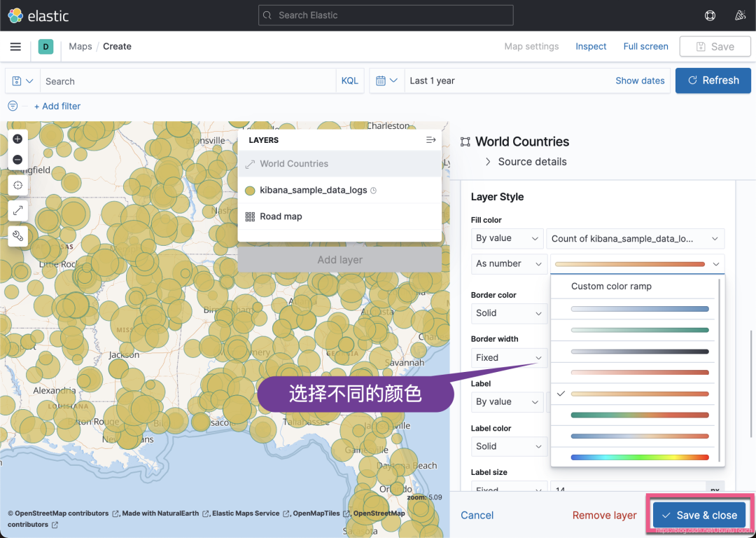Open the newsfeed celebration icon

pyautogui.click(x=740, y=15)
